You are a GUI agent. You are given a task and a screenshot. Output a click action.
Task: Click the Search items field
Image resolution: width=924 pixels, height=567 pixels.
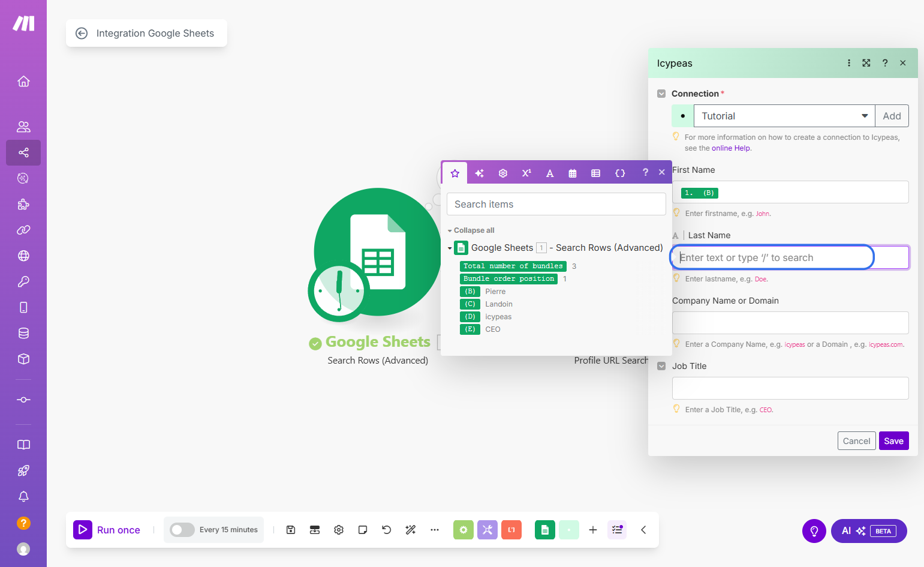tap(556, 204)
